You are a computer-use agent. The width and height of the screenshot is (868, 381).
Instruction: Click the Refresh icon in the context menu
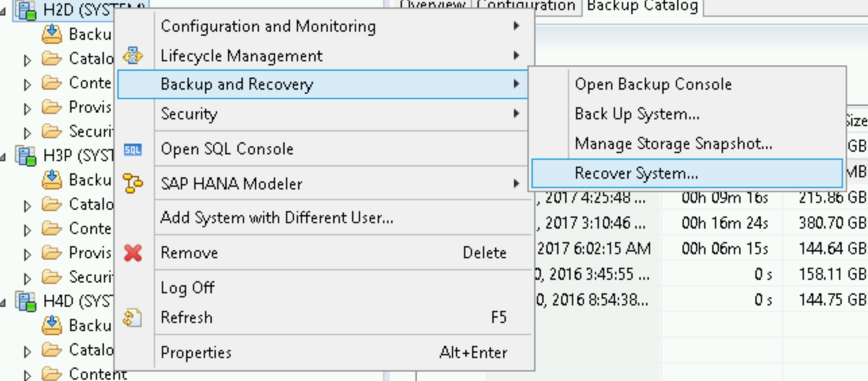point(133,318)
